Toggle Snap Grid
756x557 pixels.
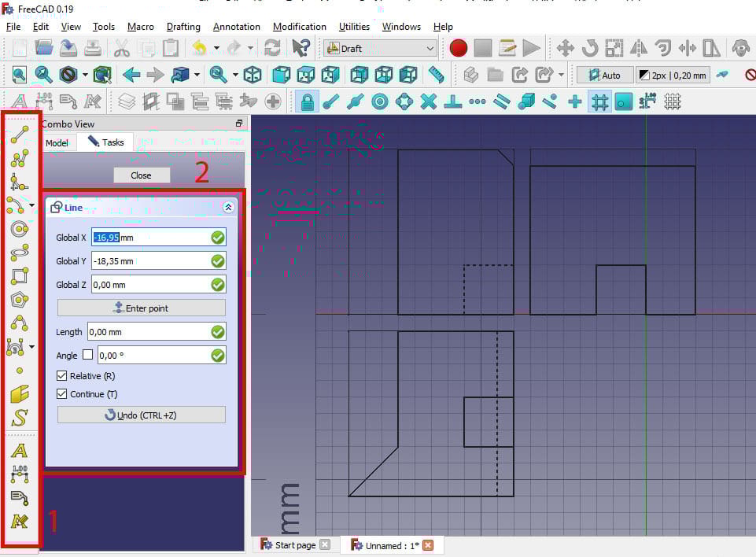pos(599,101)
